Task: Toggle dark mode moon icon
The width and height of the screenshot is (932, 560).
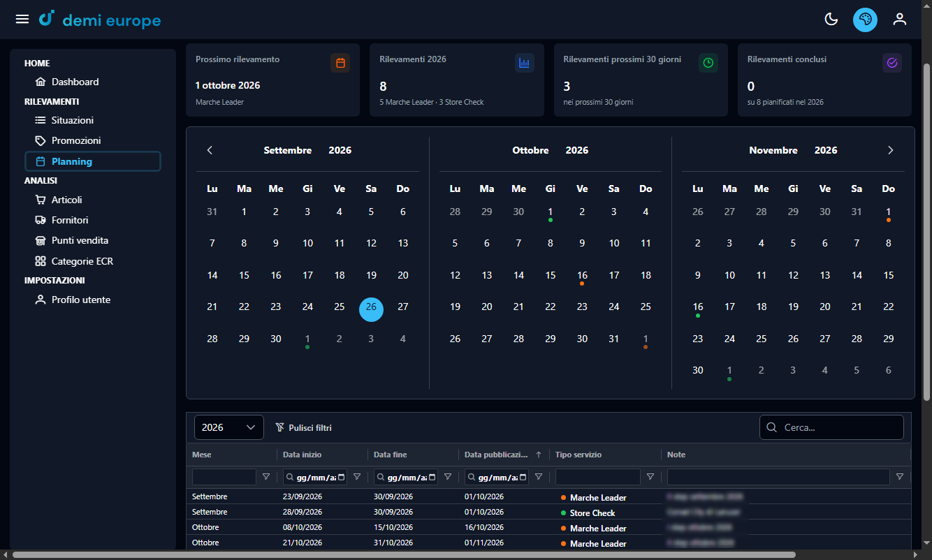Action: point(831,19)
